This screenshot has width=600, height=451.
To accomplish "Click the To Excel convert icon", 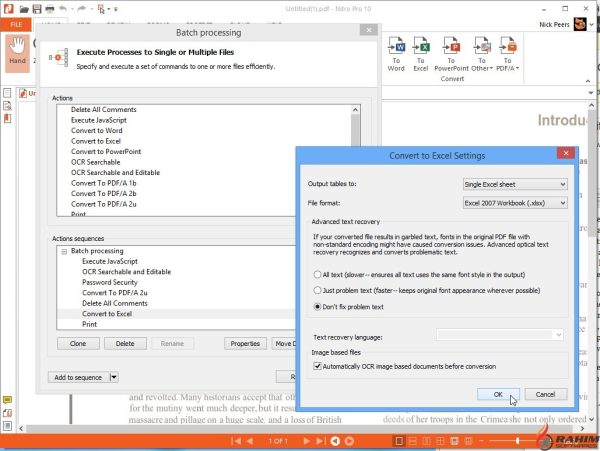I will 421,54.
